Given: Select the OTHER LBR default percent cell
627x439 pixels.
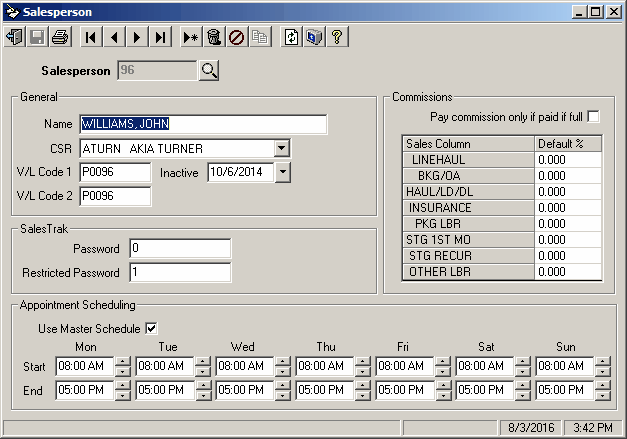Looking at the screenshot, I should click(x=568, y=271).
